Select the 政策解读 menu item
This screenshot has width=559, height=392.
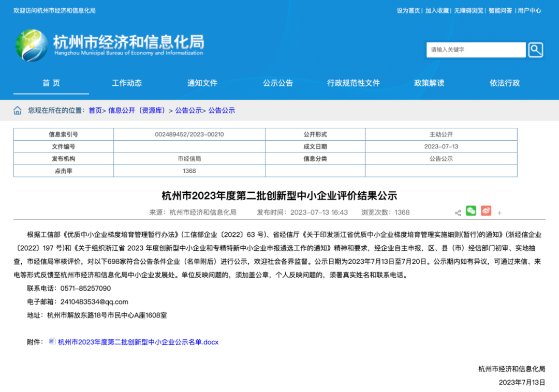tap(429, 83)
